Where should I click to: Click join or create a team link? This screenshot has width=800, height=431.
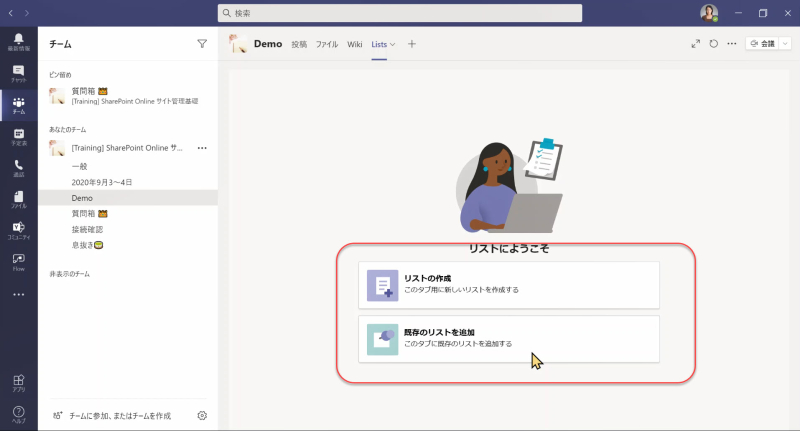click(112, 416)
